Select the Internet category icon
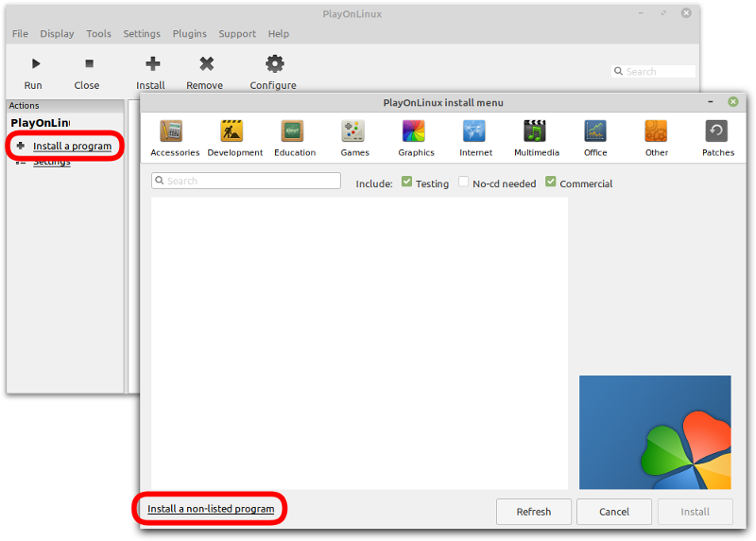Viewport: 756px width, 541px height. (x=474, y=131)
